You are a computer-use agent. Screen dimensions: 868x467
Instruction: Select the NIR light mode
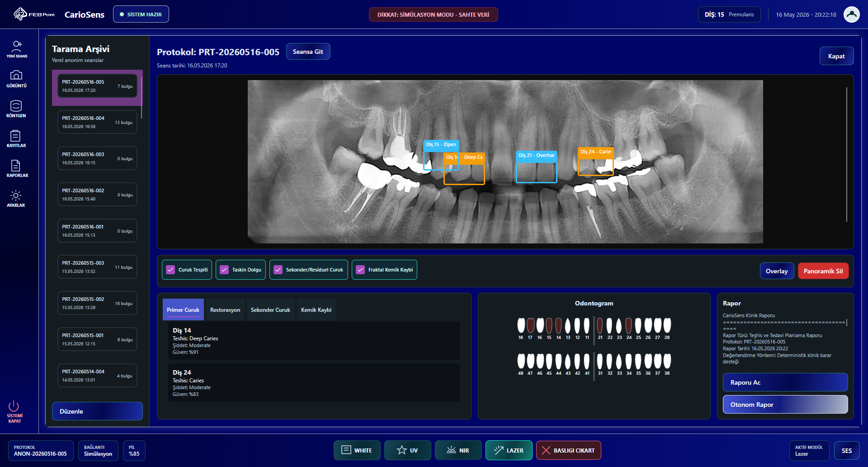[x=458, y=450]
